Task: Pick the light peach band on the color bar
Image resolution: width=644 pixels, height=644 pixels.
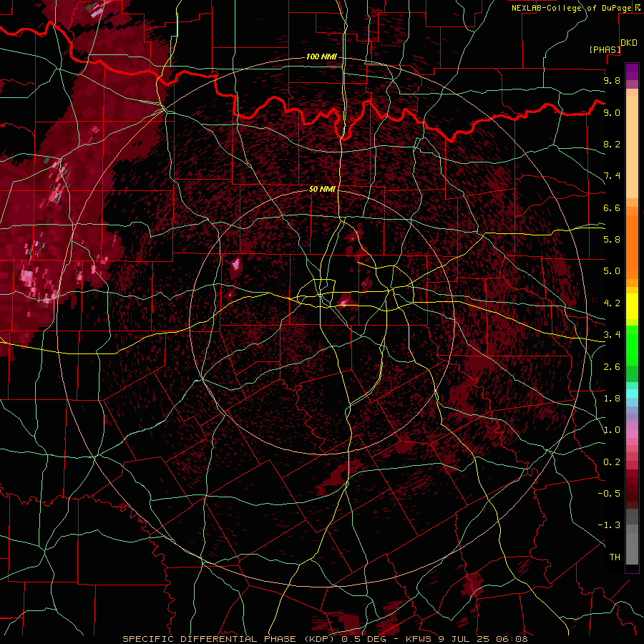Action: [632, 147]
